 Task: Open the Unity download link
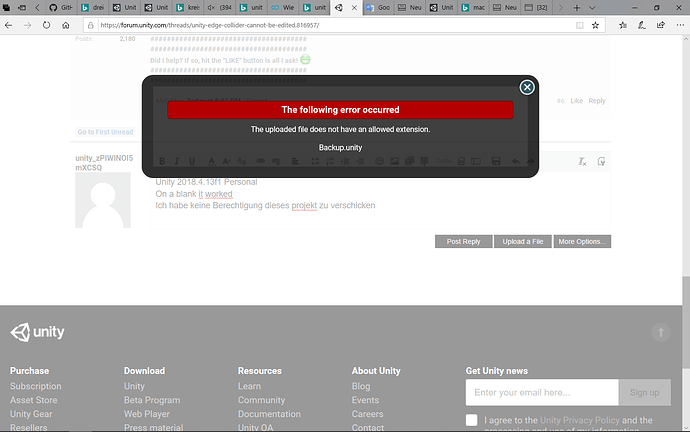(x=134, y=386)
